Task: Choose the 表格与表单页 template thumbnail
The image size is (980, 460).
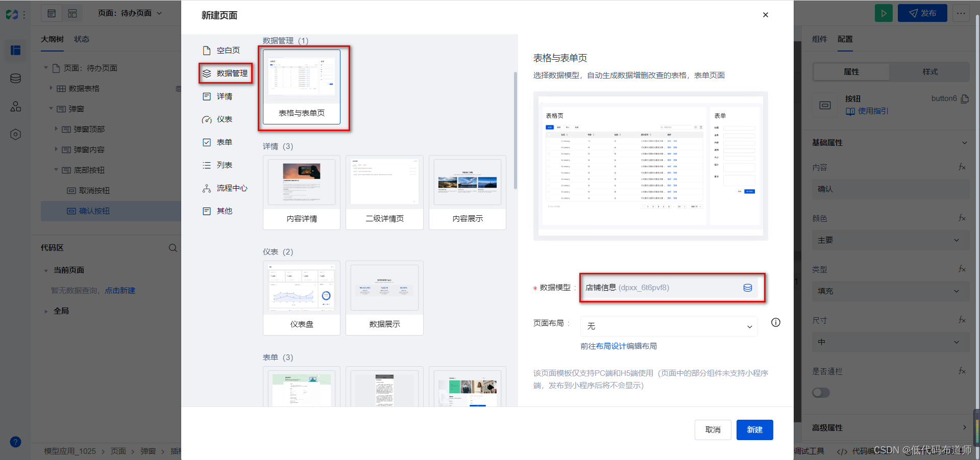Action: pyautogui.click(x=302, y=87)
